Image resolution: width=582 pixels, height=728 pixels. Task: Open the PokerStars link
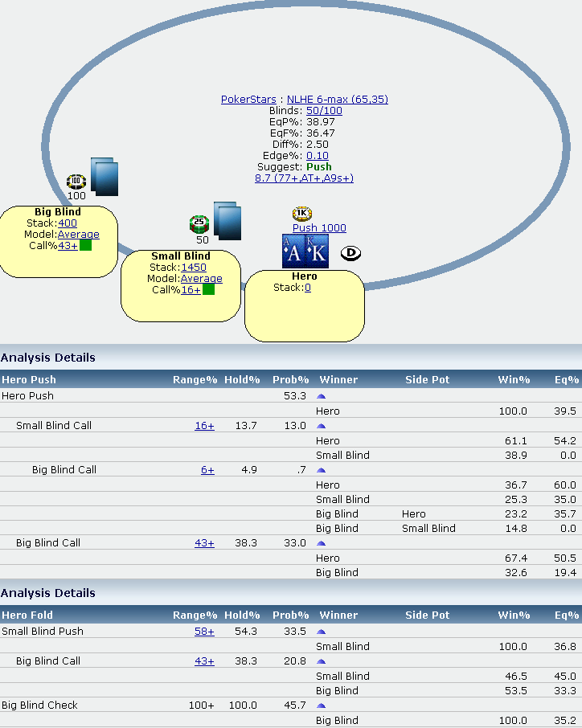(250, 100)
